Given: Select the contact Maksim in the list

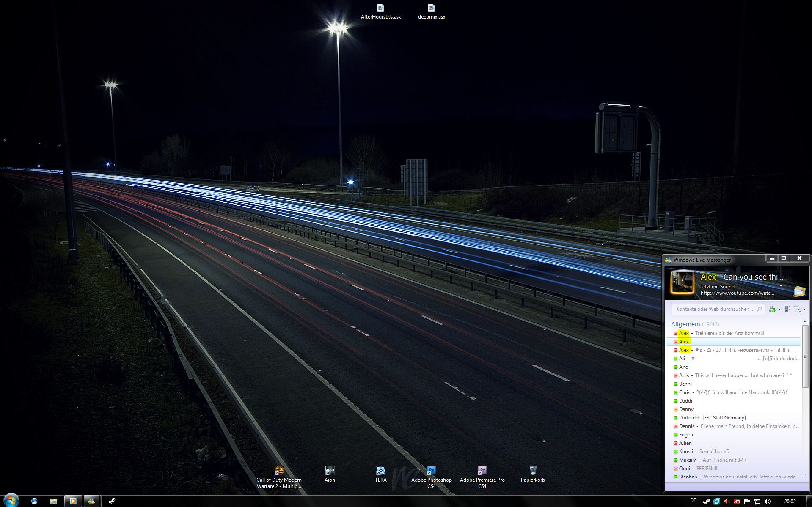Looking at the screenshot, I should click(x=688, y=460).
